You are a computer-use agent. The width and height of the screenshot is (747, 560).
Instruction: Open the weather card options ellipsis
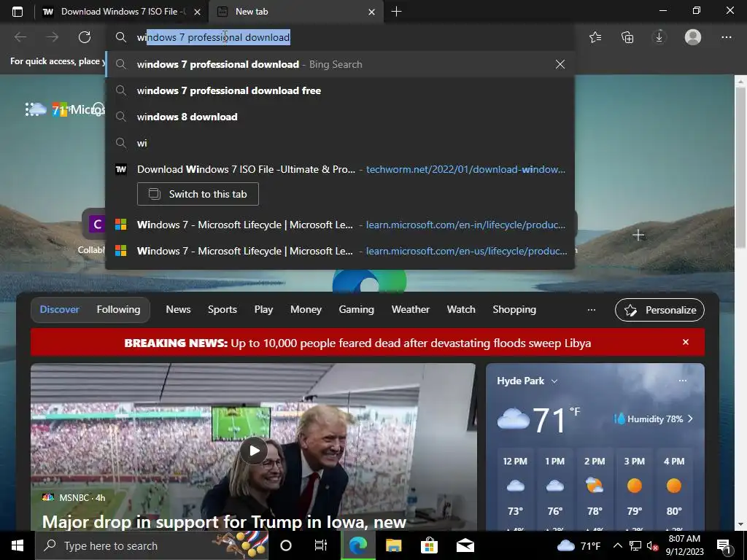(683, 381)
